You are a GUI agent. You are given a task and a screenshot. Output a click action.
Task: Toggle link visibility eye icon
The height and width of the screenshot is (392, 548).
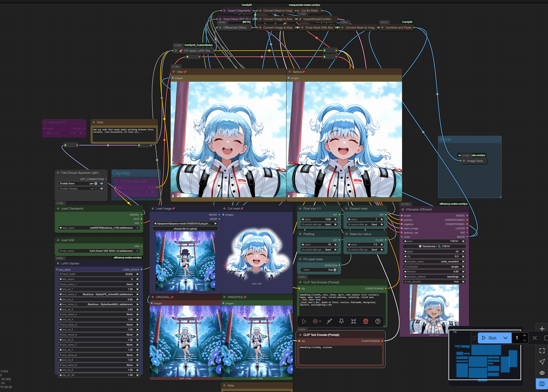(542, 373)
